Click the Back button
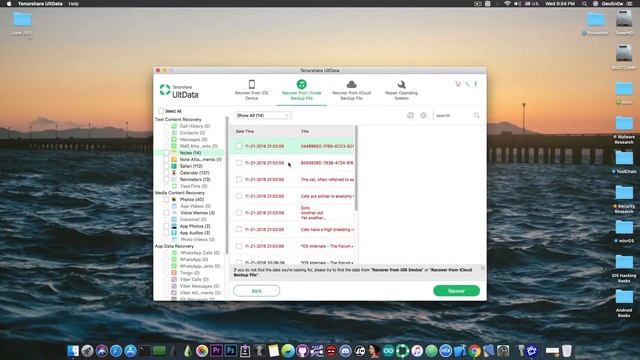 pos(256,291)
